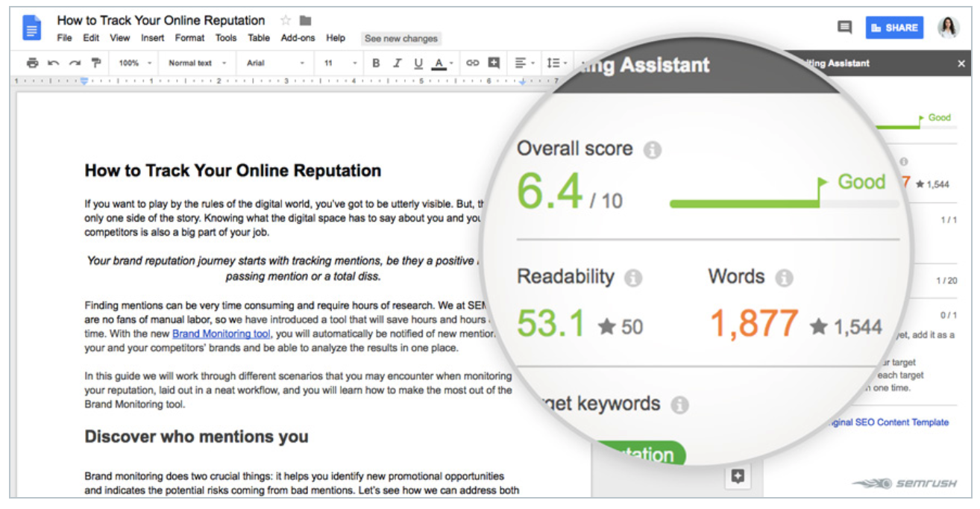The height and width of the screenshot is (509, 980).
Task: Toggle bold formatting
Action: [x=376, y=63]
